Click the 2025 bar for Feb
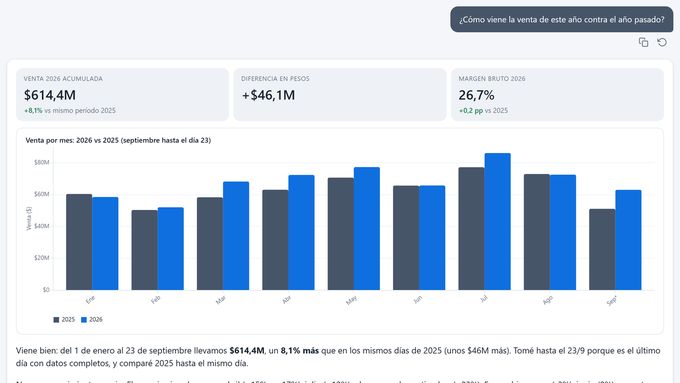680x383 pixels. point(144,250)
